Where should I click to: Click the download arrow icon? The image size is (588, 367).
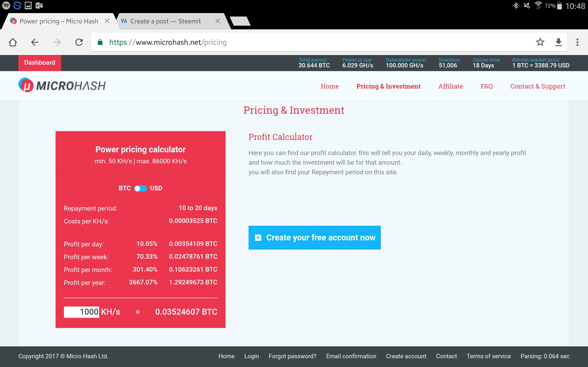click(x=559, y=42)
